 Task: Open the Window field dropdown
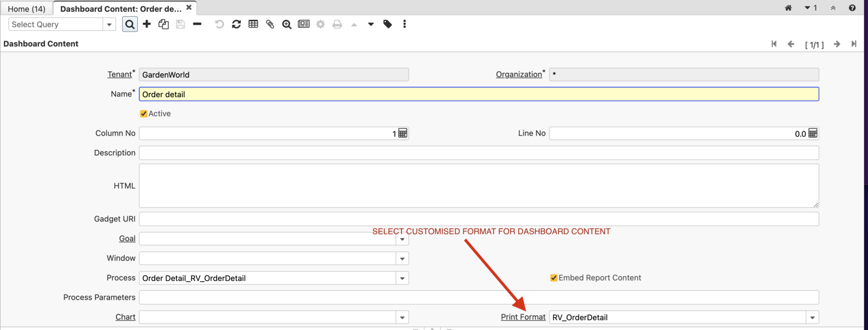coord(402,259)
